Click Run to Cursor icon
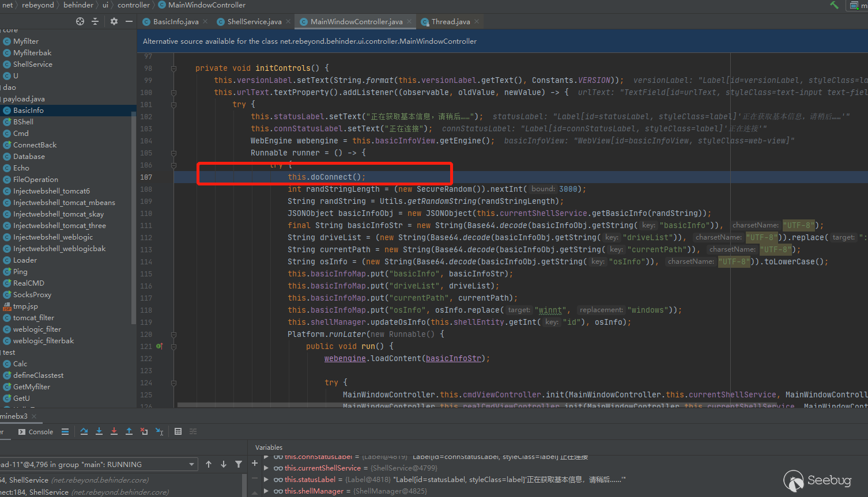Image resolution: width=868 pixels, height=497 pixels. click(x=159, y=431)
